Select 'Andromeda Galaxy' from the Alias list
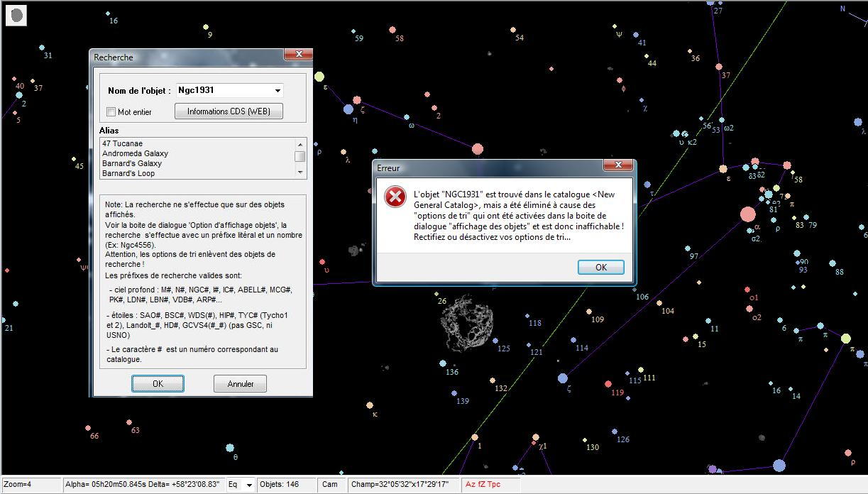868x494 pixels. [135, 153]
